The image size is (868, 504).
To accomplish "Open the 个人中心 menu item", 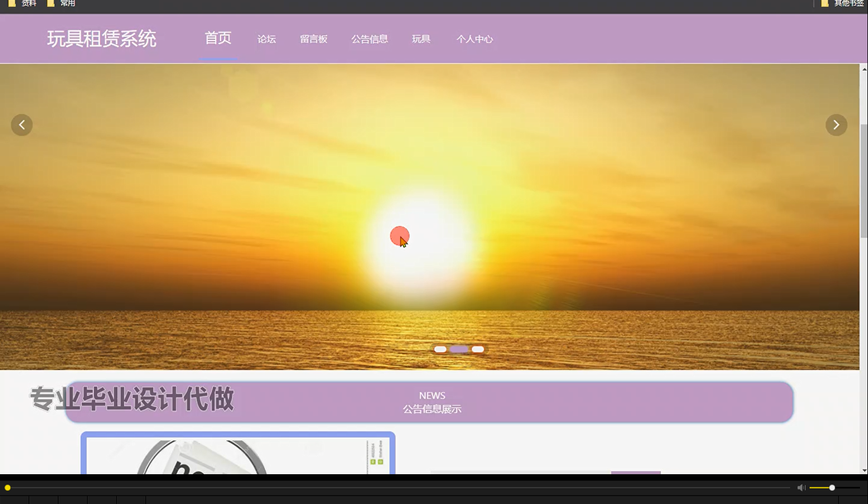I will tap(474, 39).
